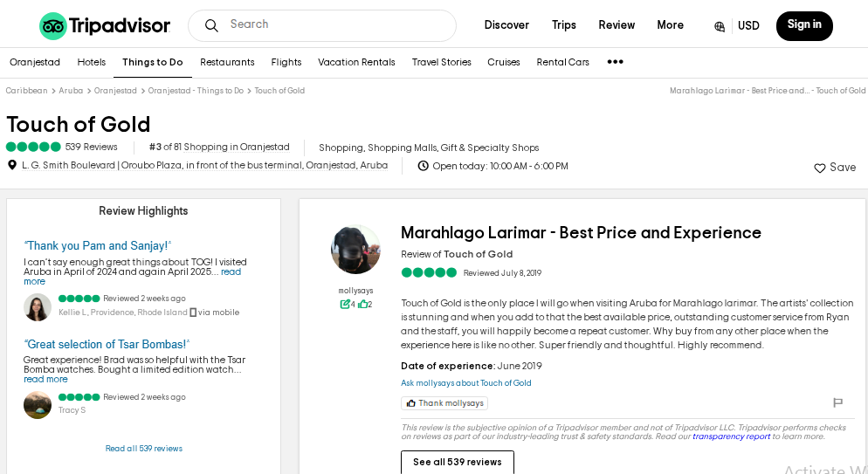Open the Review menu
868x474 pixels.
click(617, 25)
